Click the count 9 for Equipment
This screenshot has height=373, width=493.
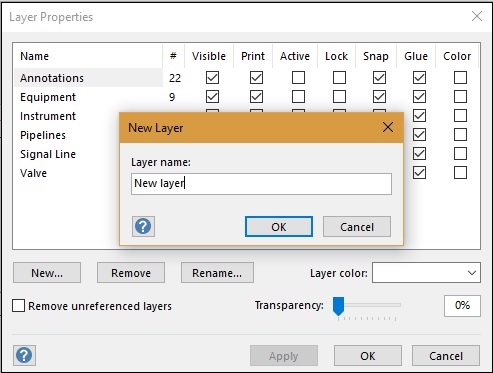click(x=172, y=97)
